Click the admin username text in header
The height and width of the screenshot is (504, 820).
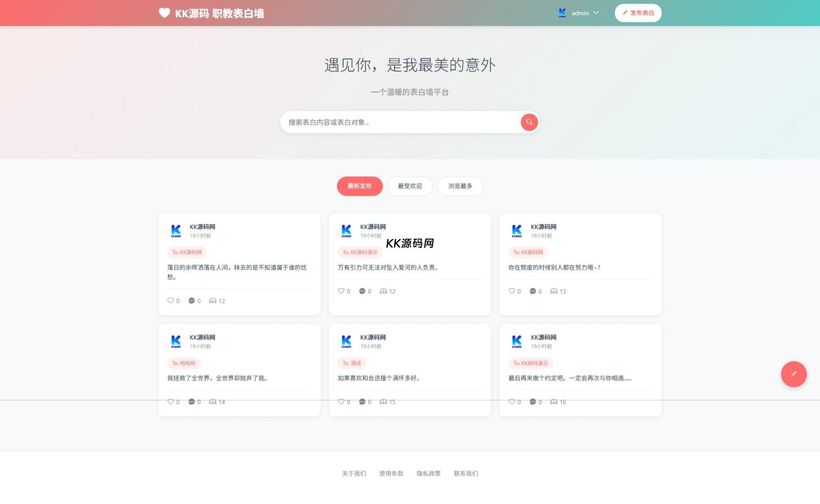580,13
